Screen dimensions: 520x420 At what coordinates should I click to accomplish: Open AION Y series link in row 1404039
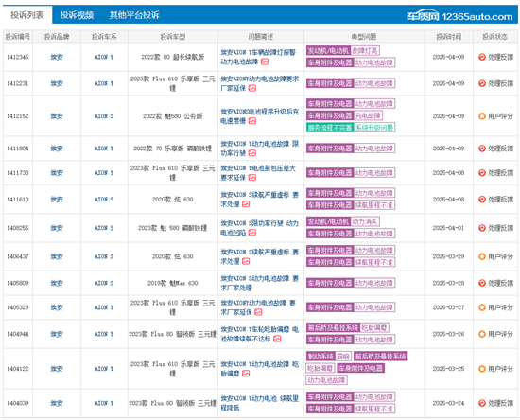pos(104,403)
